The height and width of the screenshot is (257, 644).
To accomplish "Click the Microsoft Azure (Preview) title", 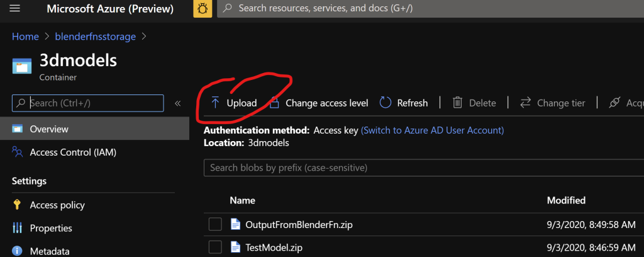I will click(110, 9).
